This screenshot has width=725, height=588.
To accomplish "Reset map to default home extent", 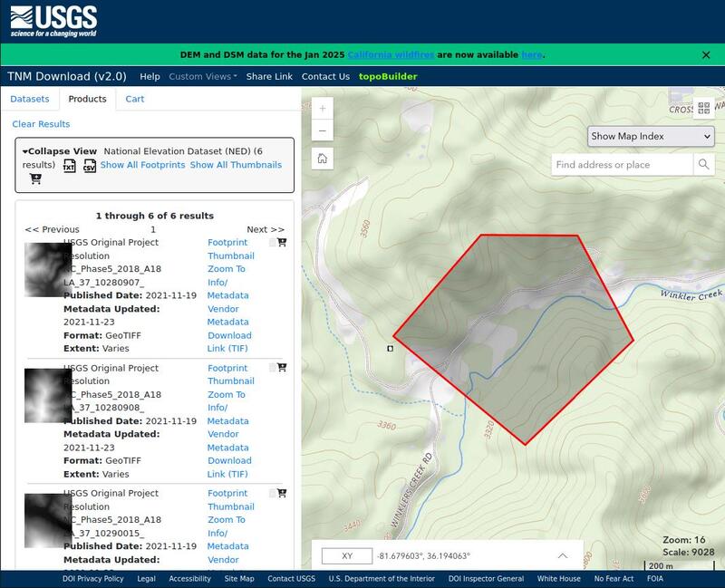I will [323, 159].
